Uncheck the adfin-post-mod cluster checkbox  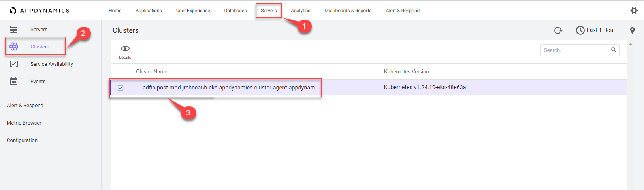121,88
